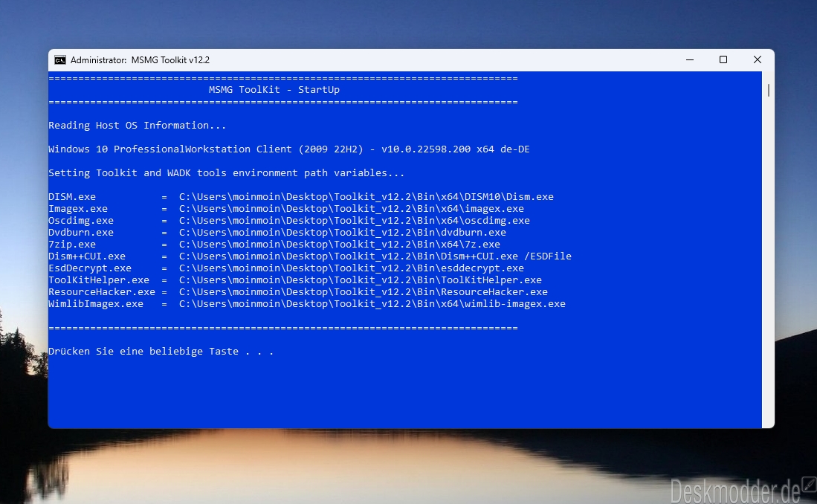Click the ToolKitHelper.exe path line
The height and width of the screenshot is (504, 817).
[x=295, y=280]
